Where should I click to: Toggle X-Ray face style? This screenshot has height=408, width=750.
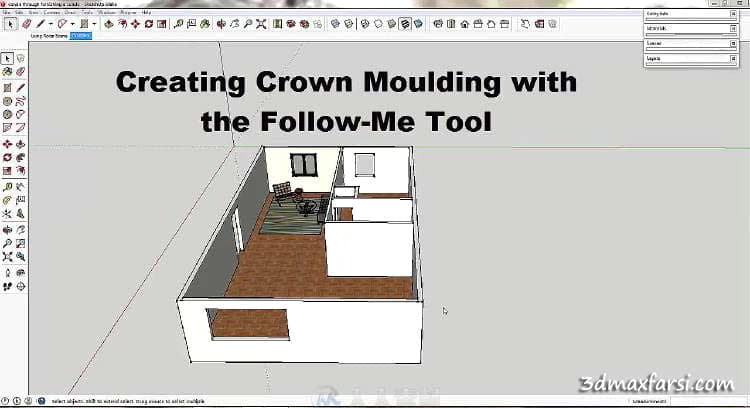pos(335,23)
